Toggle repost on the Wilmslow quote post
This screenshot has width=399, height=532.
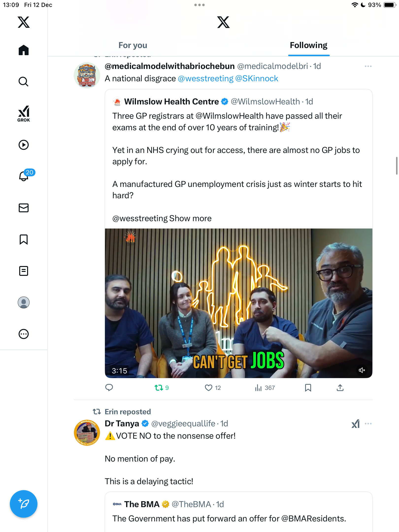click(159, 388)
